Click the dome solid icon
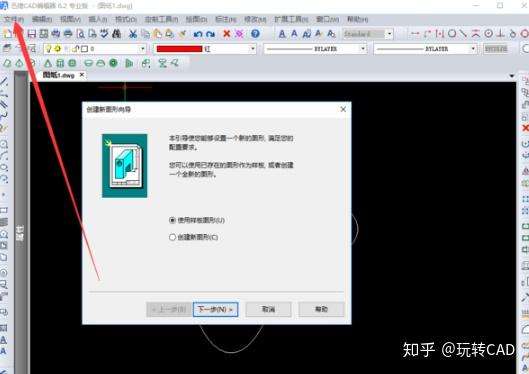Screen dimensions: 529x374 (101, 63)
